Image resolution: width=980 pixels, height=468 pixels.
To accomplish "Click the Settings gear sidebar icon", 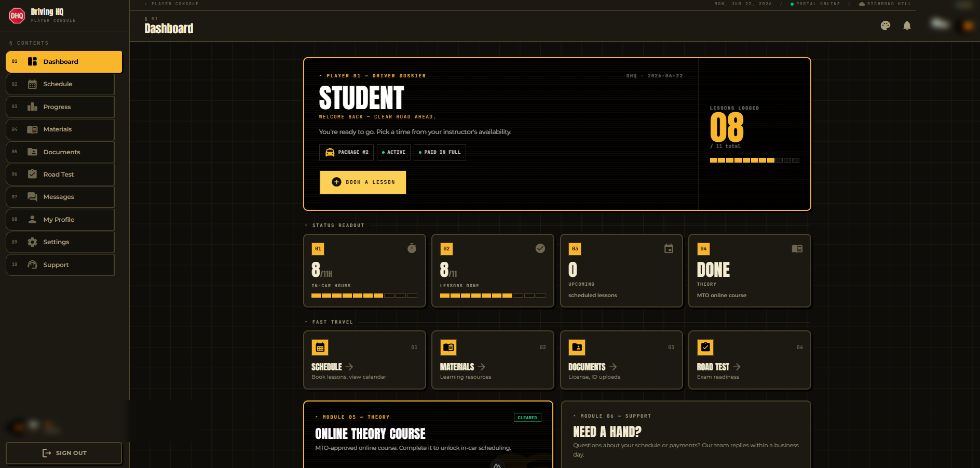I will coord(32,242).
